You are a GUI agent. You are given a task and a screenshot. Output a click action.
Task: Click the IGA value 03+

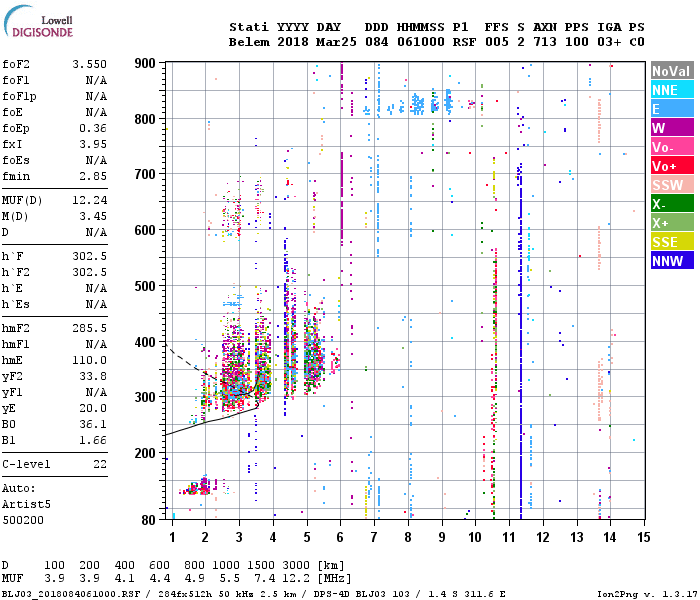pyautogui.click(x=609, y=42)
